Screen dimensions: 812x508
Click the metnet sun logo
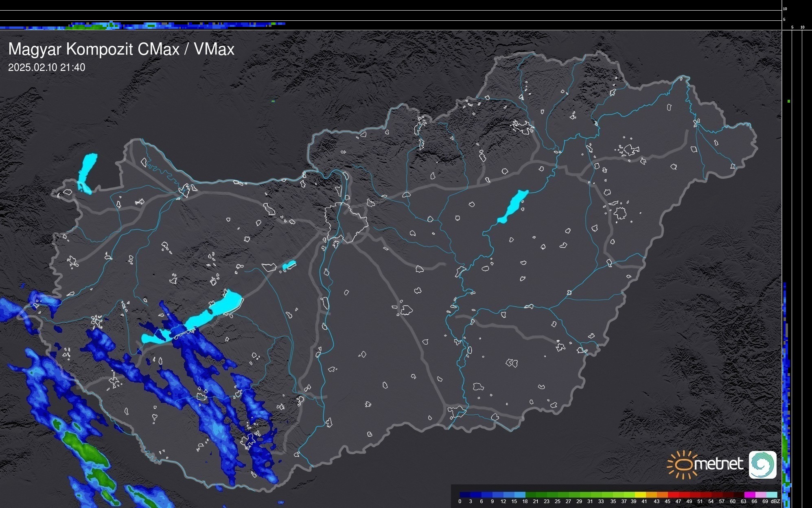pyautogui.click(x=683, y=464)
